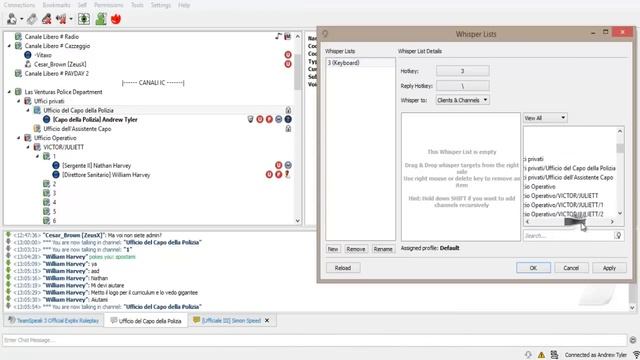640x360 pixels.
Task: Click the gray Disconnect plug toolbar icon
Action: pos(32,19)
